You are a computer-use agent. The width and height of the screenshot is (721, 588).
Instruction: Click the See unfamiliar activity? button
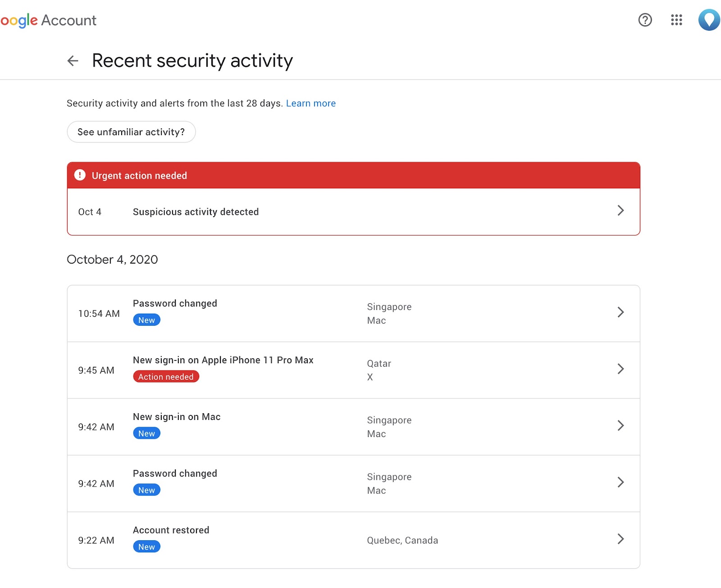coord(131,132)
